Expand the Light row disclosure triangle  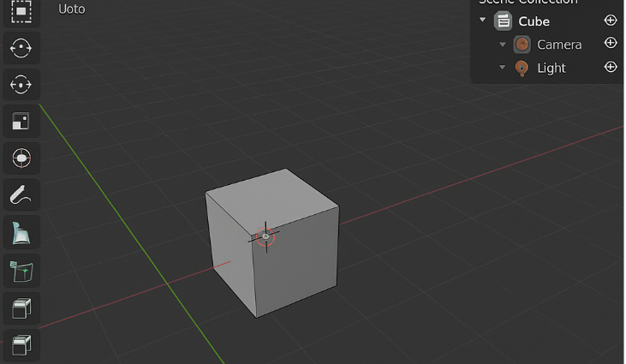point(503,67)
